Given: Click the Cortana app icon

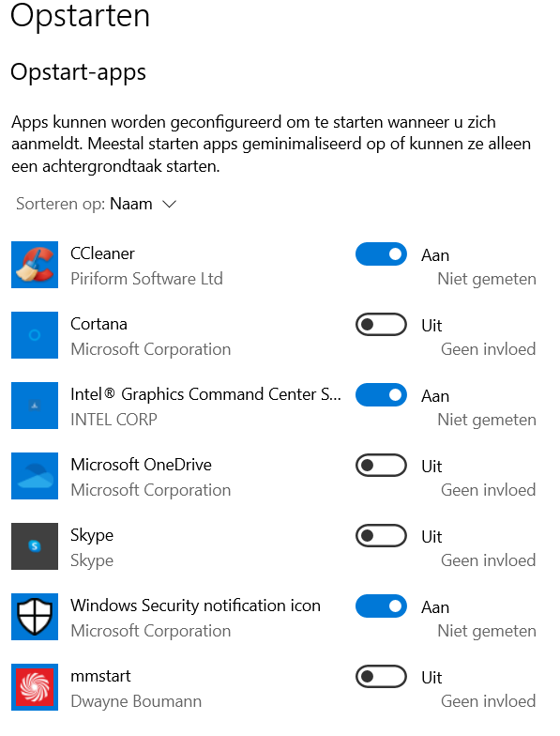Looking at the screenshot, I should click(x=35, y=335).
